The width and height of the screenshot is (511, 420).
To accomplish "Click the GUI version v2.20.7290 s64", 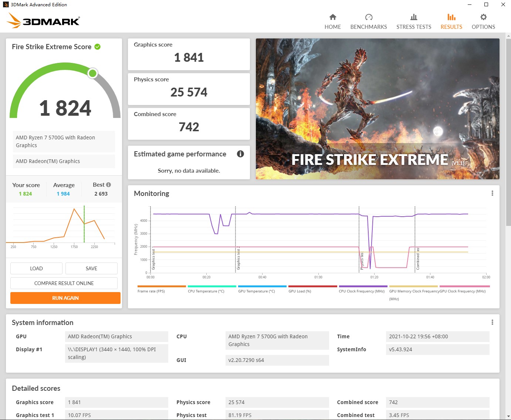I will (x=277, y=360).
